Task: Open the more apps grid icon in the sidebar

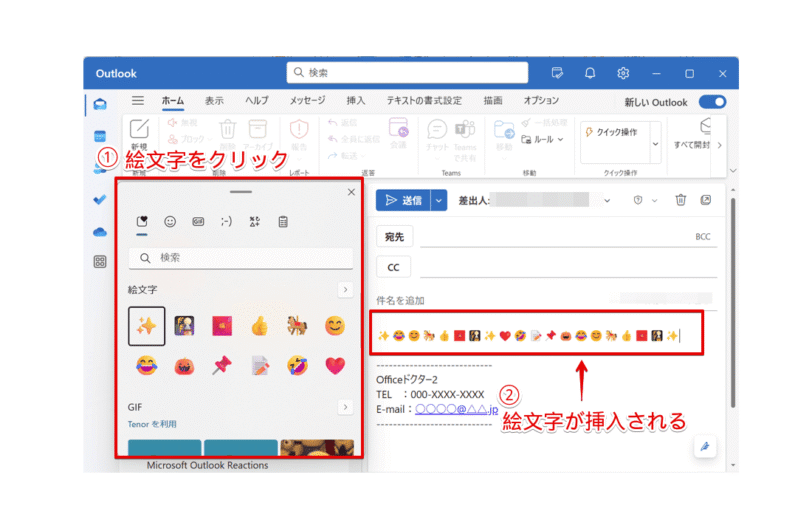Action: click(100, 262)
